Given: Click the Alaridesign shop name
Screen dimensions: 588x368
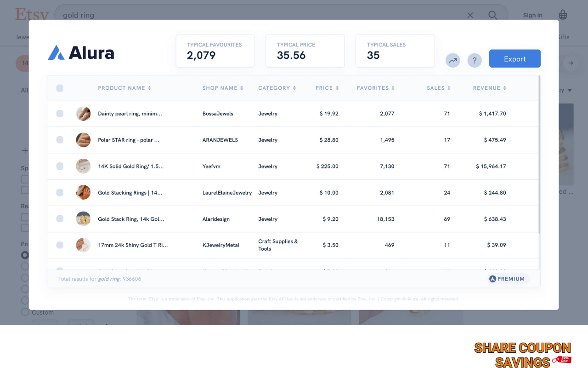Looking at the screenshot, I should [216, 219].
